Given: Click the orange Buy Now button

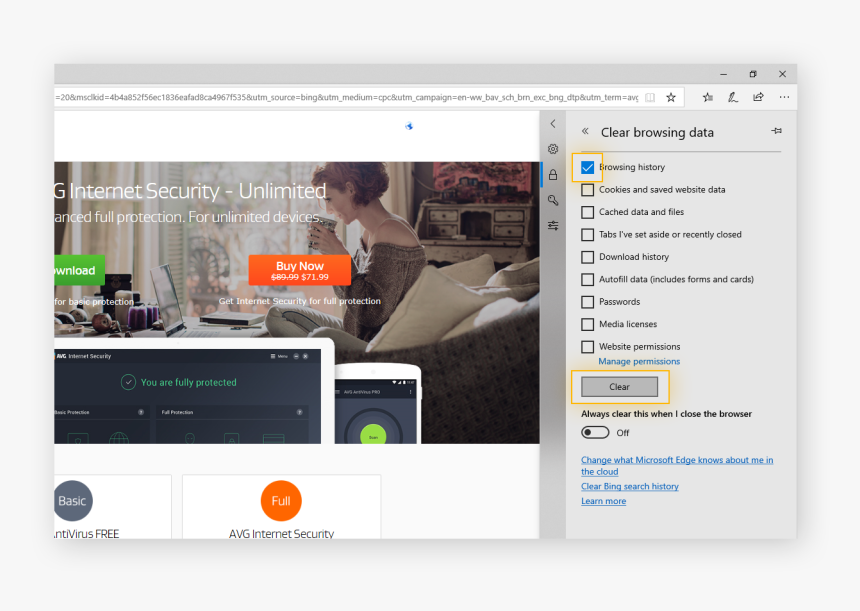Looking at the screenshot, I should (x=299, y=270).
